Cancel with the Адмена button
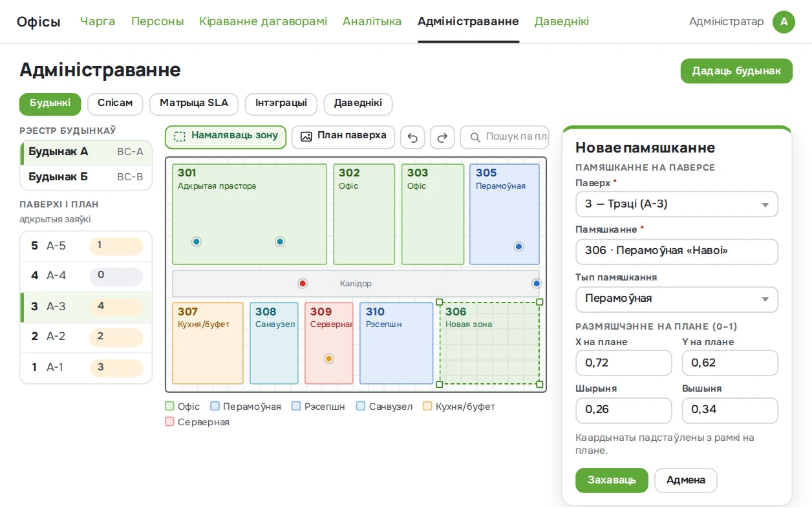Image resolution: width=812 pixels, height=508 pixels. [686, 480]
